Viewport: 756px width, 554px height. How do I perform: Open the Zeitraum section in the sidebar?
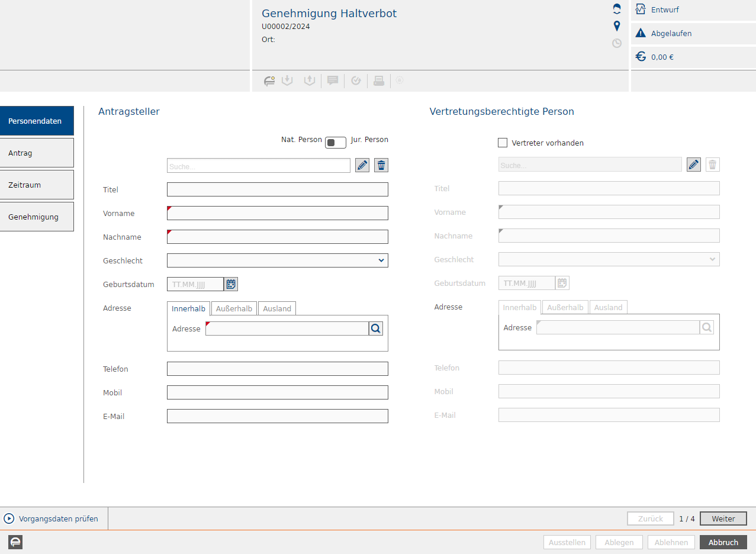pyautogui.click(x=37, y=185)
